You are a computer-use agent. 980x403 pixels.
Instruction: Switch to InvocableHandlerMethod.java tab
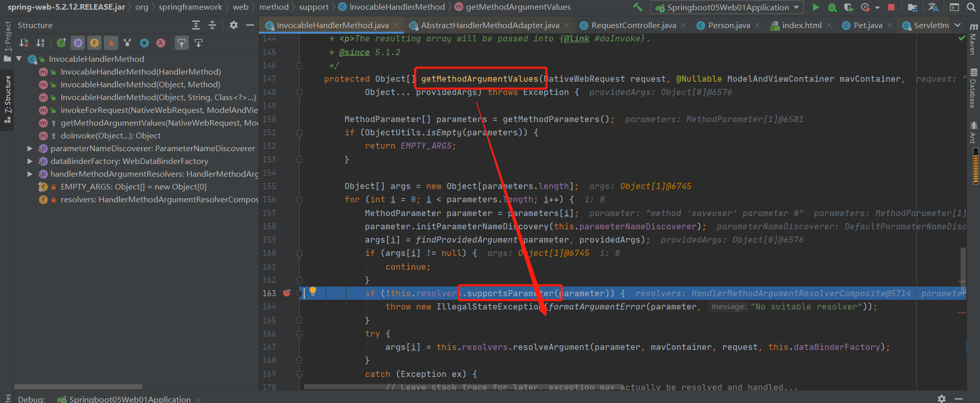[x=332, y=25]
